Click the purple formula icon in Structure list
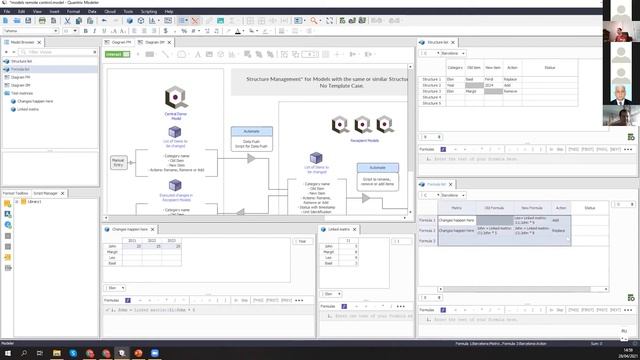Image resolution: width=640 pixels, height=360 pixels. [443, 149]
